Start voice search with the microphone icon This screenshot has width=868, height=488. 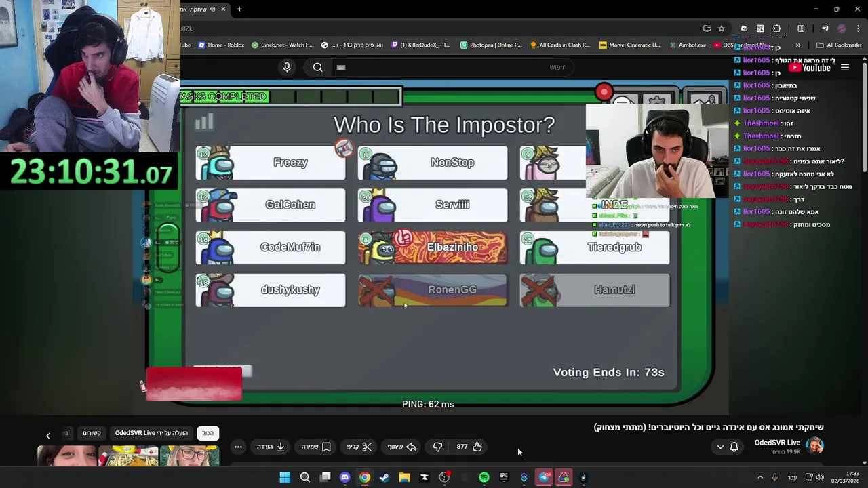287,67
